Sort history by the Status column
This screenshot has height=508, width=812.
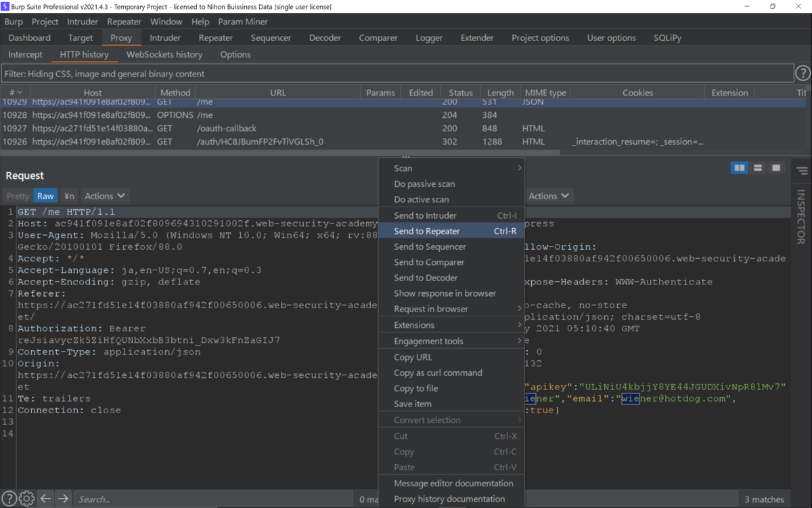click(460, 93)
